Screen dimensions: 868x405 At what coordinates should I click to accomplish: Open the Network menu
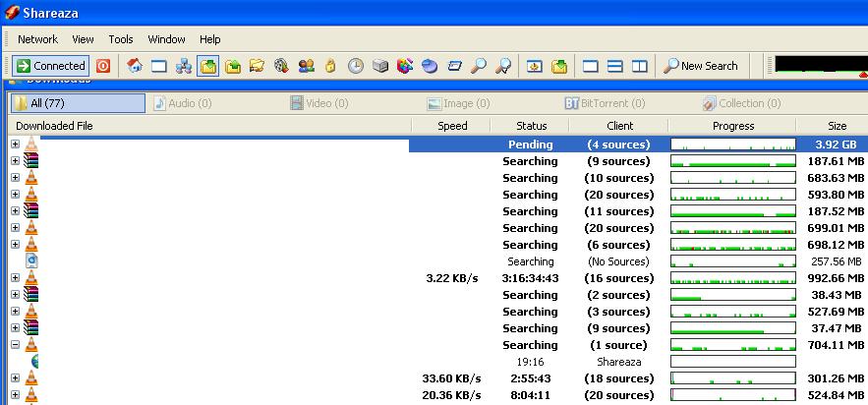37,39
